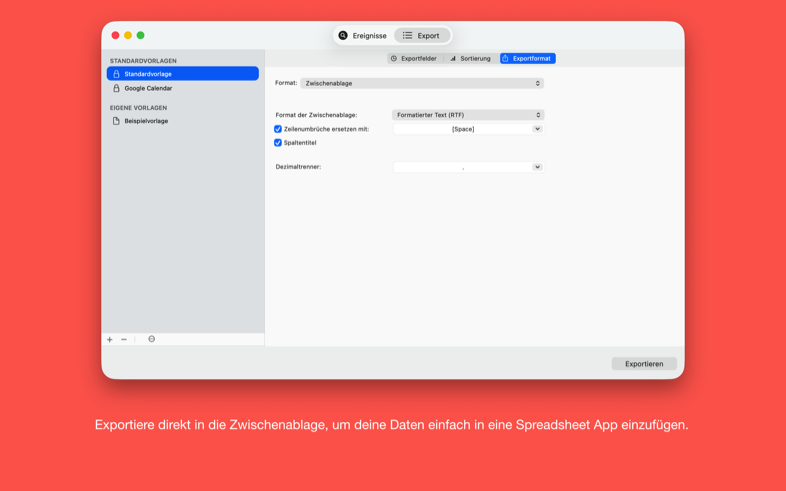Remove template using the minus icon
The image size is (786, 491).
click(124, 339)
